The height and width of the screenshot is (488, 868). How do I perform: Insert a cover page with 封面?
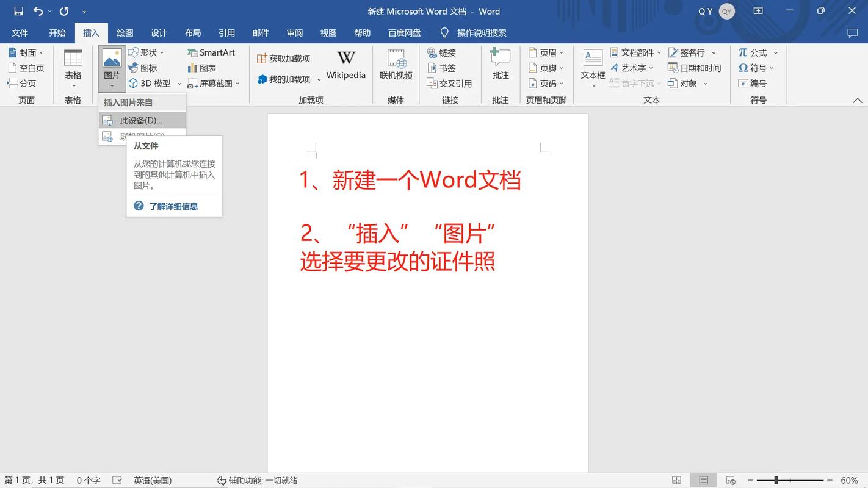click(26, 53)
